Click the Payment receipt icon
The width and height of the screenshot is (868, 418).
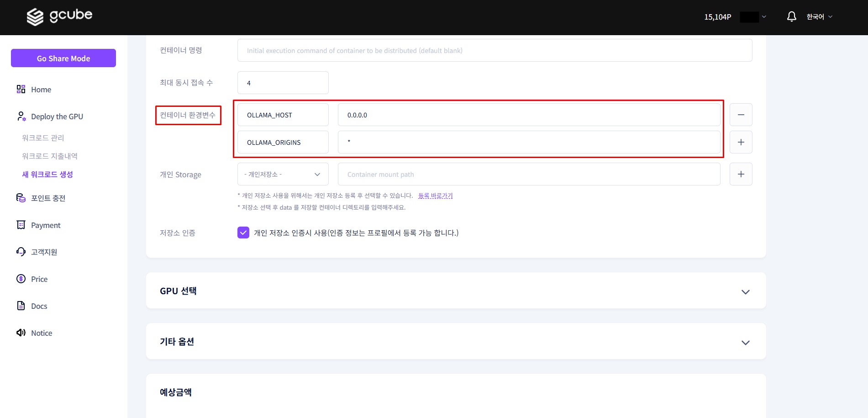(x=21, y=225)
